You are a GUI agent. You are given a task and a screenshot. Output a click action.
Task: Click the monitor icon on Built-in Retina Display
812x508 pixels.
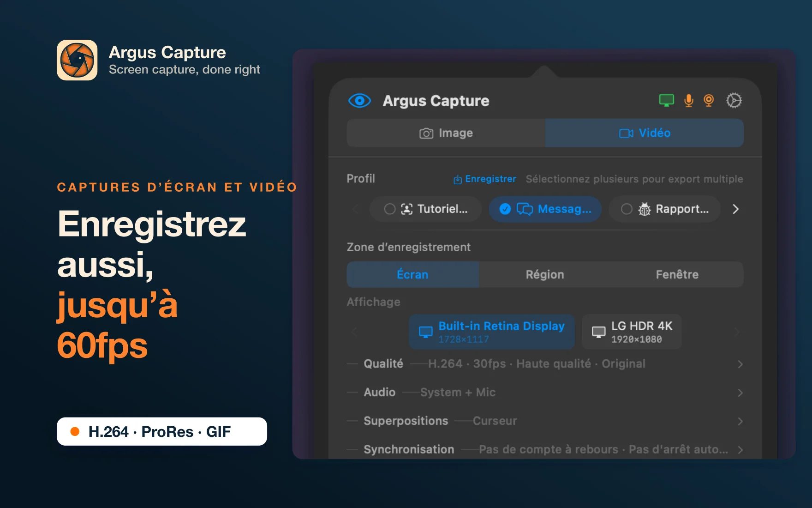(x=425, y=332)
